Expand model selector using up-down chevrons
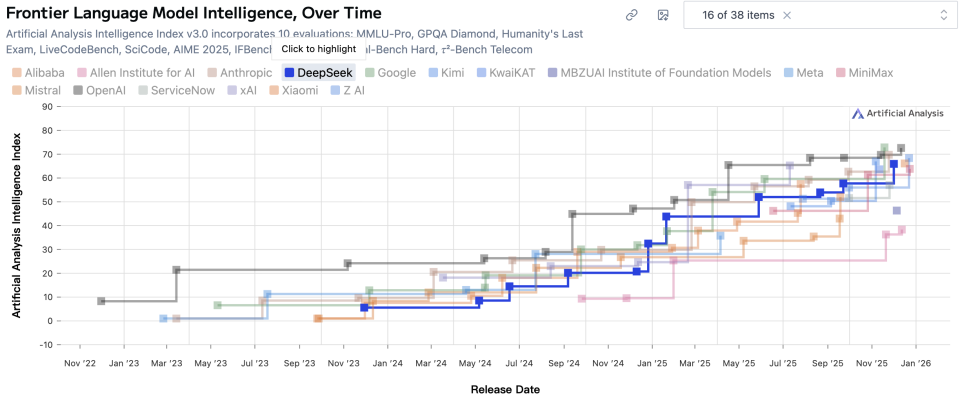Image resolution: width=960 pixels, height=398 pixels. pyautogui.click(x=944, y=15)
